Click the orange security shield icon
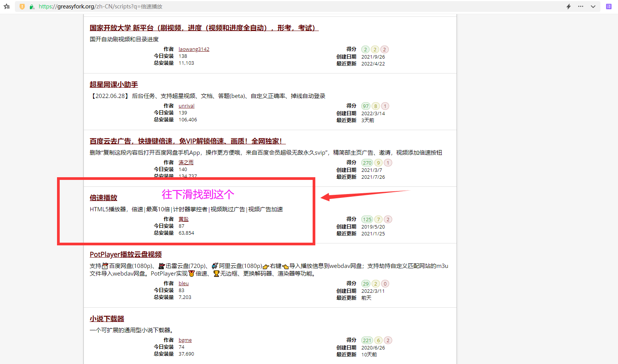This screenshot has height=364, width=618. point(22,7)
